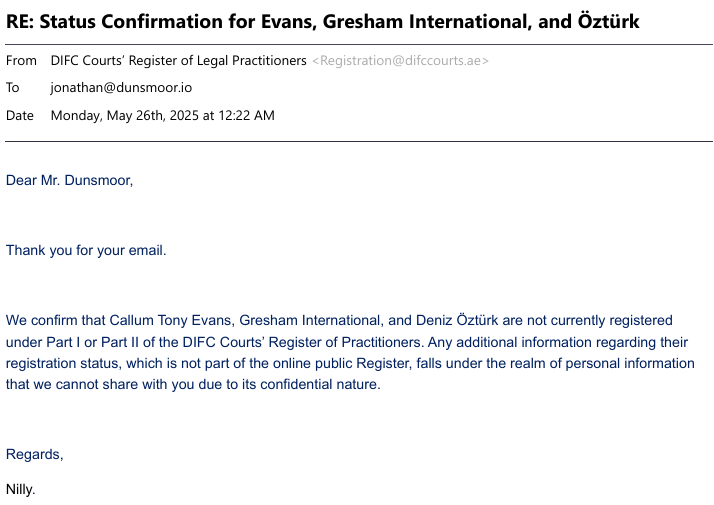Click the Registration@difccourts.ae sender address
714x505 pixels.
click(x=400, y=61)
